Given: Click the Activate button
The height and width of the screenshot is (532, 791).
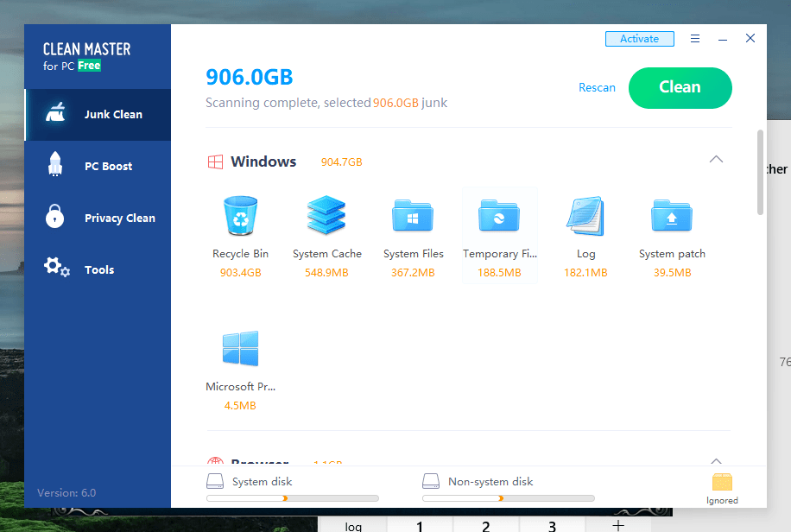Looking at the screenshot, I should click(x=639, y=39).
